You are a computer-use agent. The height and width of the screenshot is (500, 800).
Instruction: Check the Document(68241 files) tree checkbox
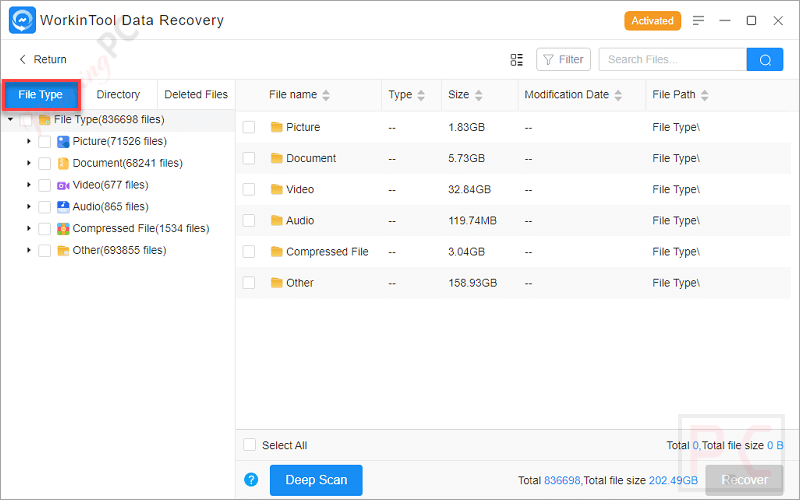point(44,163)
